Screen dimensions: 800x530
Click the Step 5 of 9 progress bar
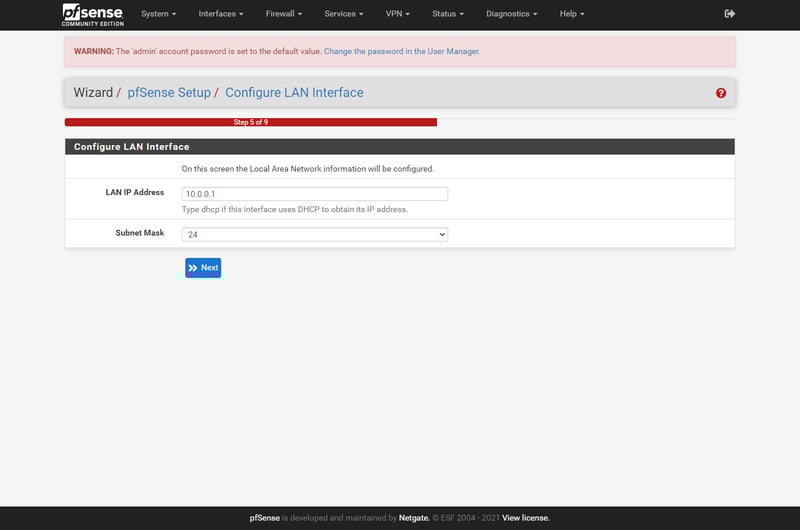click(251, 122)
